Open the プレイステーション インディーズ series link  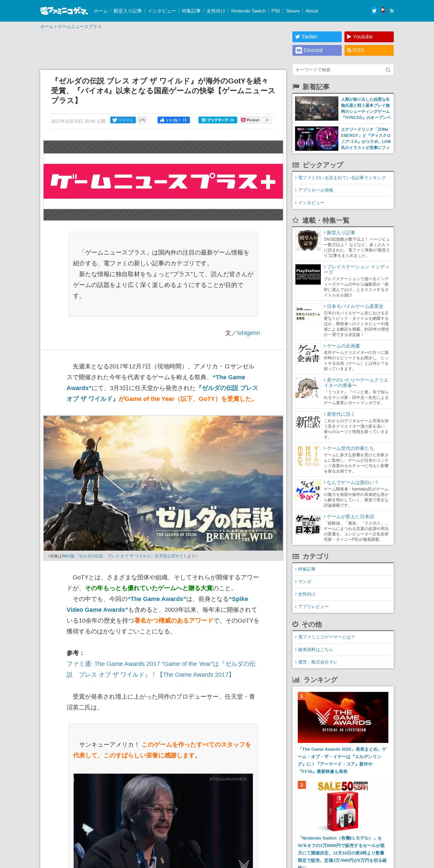(x=357, y=269)
